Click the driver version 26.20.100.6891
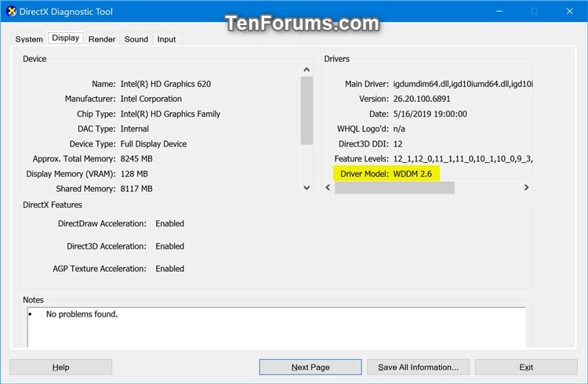The width and height of the screenshot is (588, 384). click(x=422, y=99)
